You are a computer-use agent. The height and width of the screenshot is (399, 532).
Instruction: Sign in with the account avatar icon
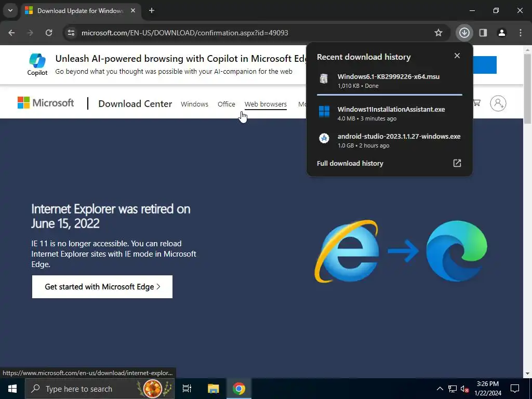click(498, 103)
